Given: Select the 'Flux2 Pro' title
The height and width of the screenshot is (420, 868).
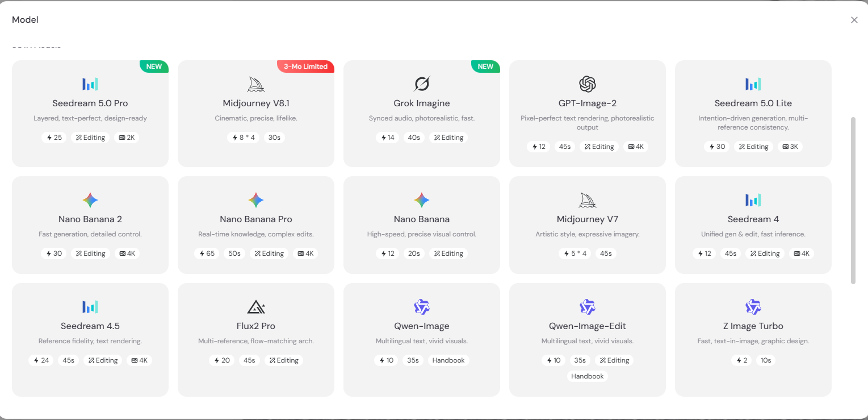Looking at the screenshot, I should tap(256, 326).
